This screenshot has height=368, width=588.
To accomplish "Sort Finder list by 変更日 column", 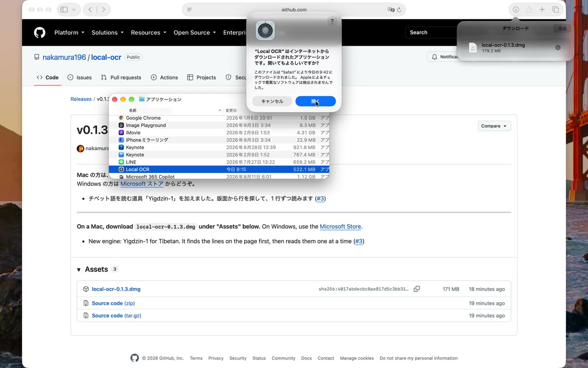I will [x=231, y=110].
